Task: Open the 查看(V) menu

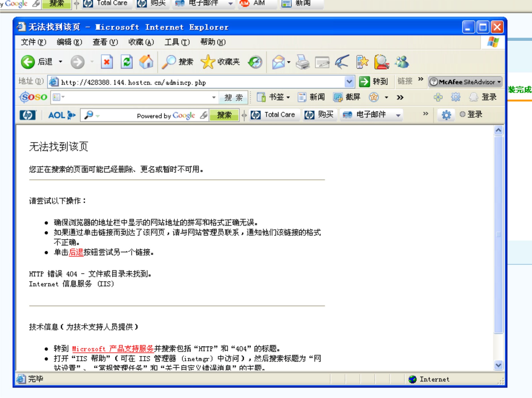Action: [x=105, y=42]
